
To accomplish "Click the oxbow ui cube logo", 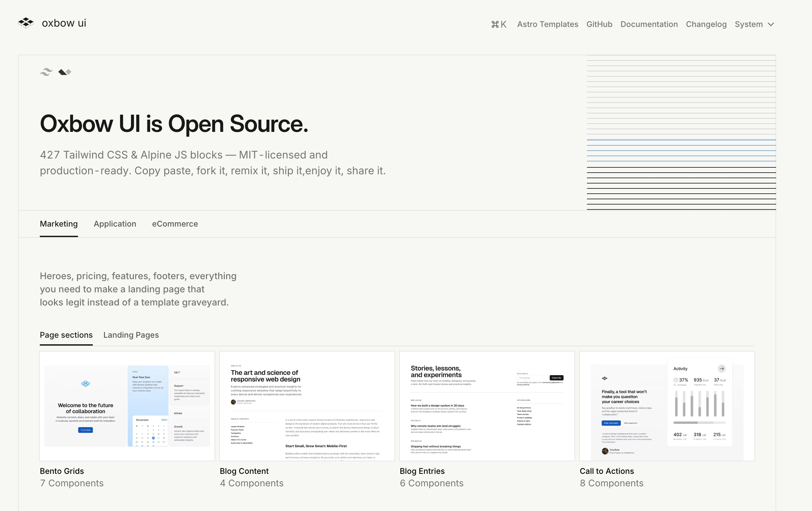I will [x=26, y=23].
